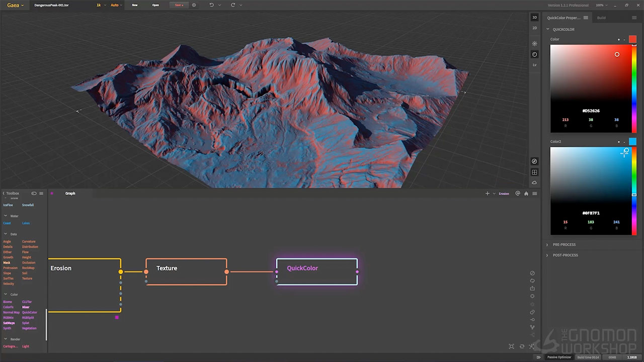This screenshot has height=362, width=644.
Task: Click the circled plus icon beside Save
Action: 194,5
